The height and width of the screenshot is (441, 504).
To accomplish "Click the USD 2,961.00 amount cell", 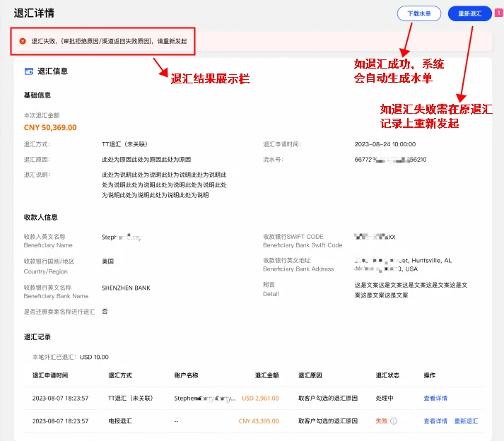I will tap(260, 399).
